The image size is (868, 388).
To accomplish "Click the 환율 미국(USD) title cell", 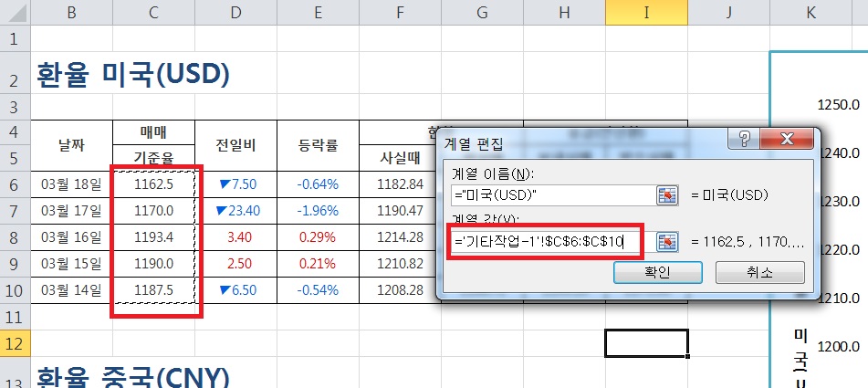I will (x=133, y=75).
